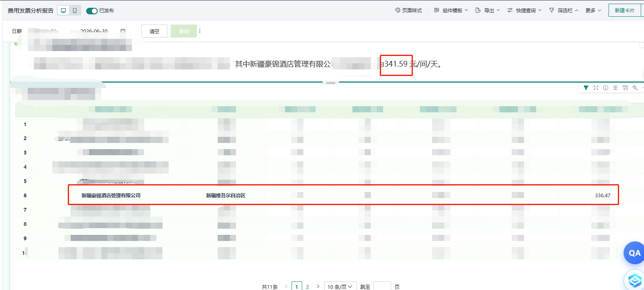Click the green filter funnel icon
The height and width of the screenshot is (290, 644).
pyautogui.click(x=586, y=88)
